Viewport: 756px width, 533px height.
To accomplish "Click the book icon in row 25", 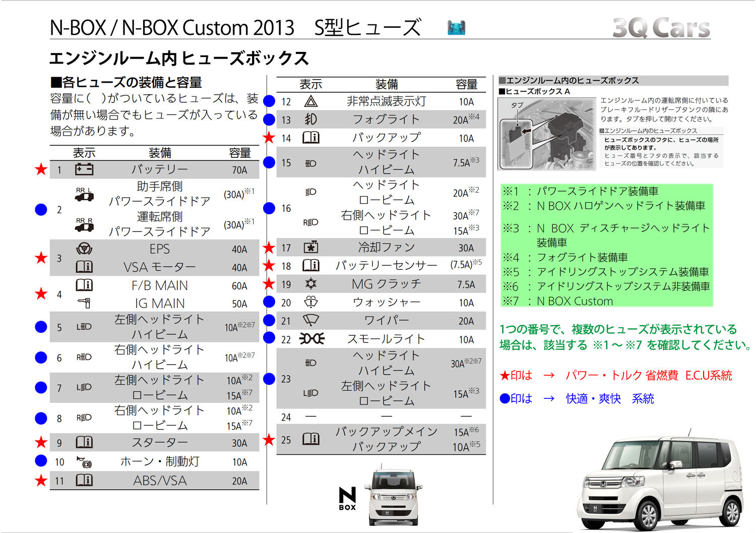I will pos(311,439).
